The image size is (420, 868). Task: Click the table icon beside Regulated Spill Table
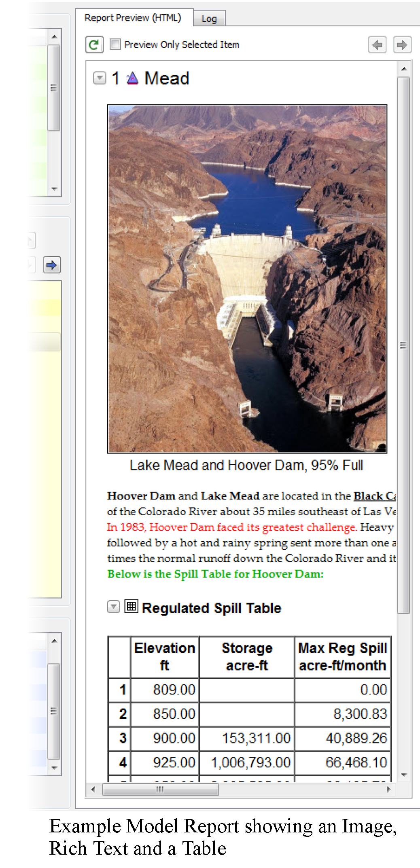131,606
